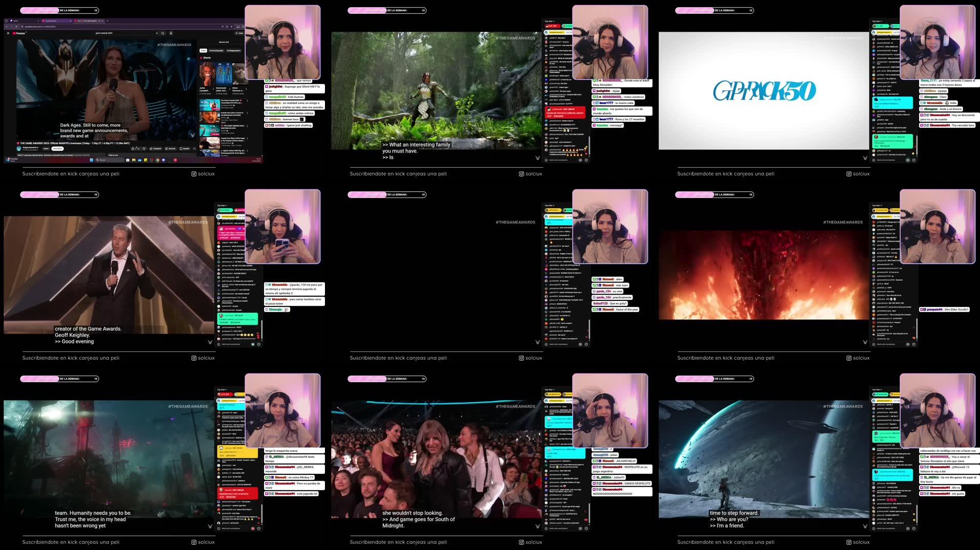Screen dimensions: 980x550
Task: Select the De tus búsquedas tab
Action: 216,51
